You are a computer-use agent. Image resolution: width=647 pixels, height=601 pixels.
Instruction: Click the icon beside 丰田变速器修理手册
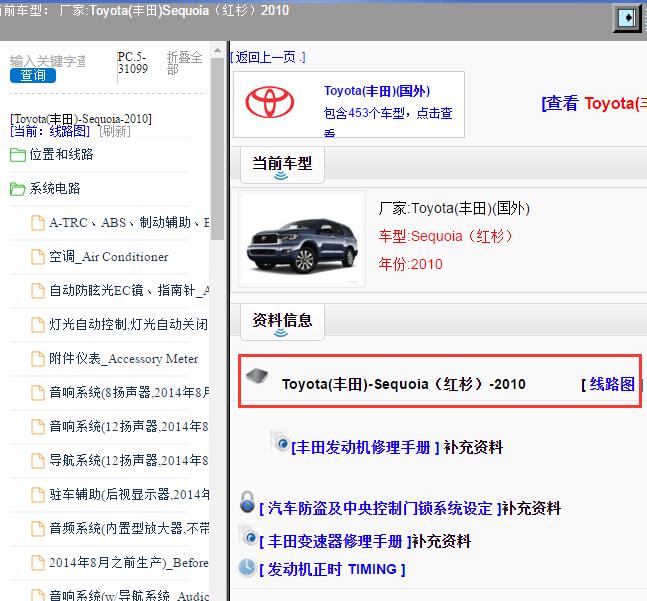coord(248,535)
